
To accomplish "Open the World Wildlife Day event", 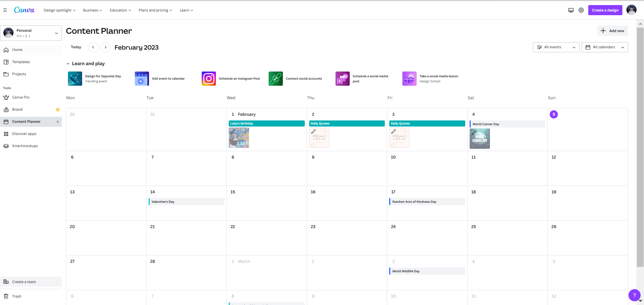I will [427, 271].
